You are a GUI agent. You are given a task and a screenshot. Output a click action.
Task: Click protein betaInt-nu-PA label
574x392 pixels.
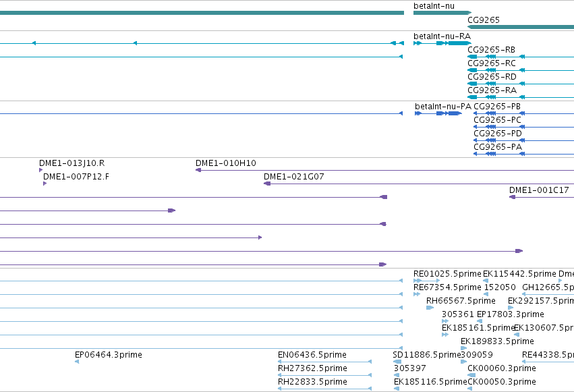(x=443, y=107)
